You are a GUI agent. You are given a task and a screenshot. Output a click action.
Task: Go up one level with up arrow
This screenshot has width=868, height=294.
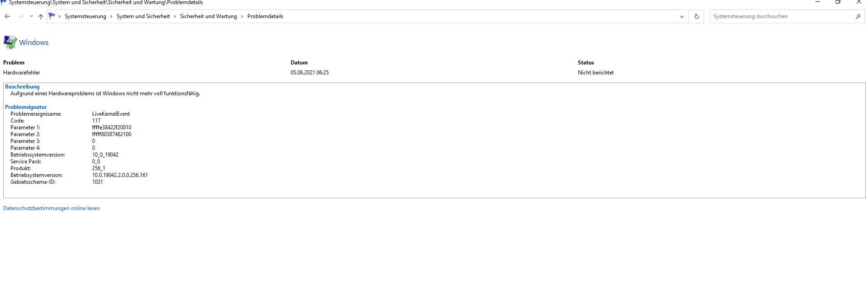point(41,16)
